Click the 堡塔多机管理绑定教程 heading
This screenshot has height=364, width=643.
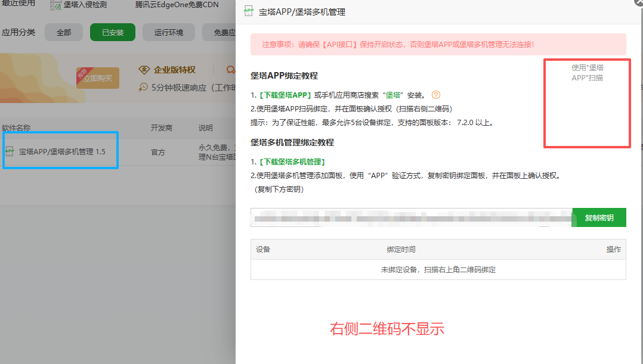pyautogui.click(x=292, y=142)
